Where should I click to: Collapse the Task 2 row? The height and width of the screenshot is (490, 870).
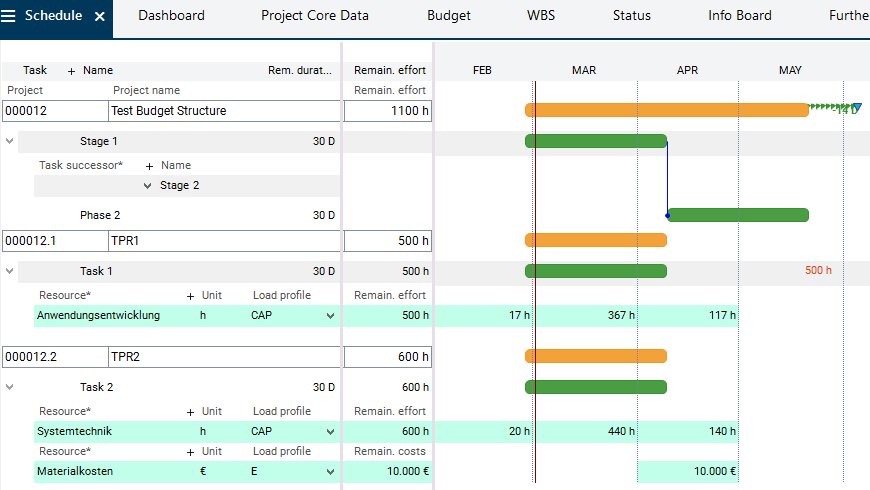point(10,387)
